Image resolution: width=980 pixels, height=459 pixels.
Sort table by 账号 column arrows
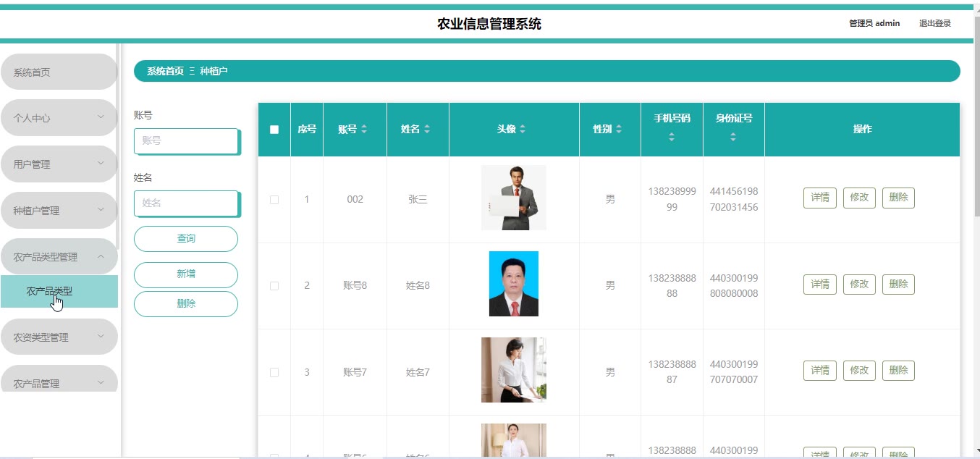pos(364,129)
